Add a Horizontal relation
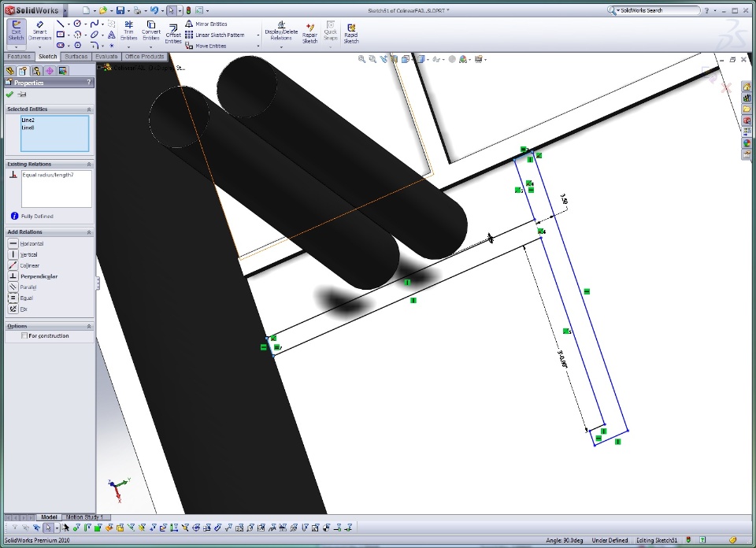756x548 pixels. point(27,243)
